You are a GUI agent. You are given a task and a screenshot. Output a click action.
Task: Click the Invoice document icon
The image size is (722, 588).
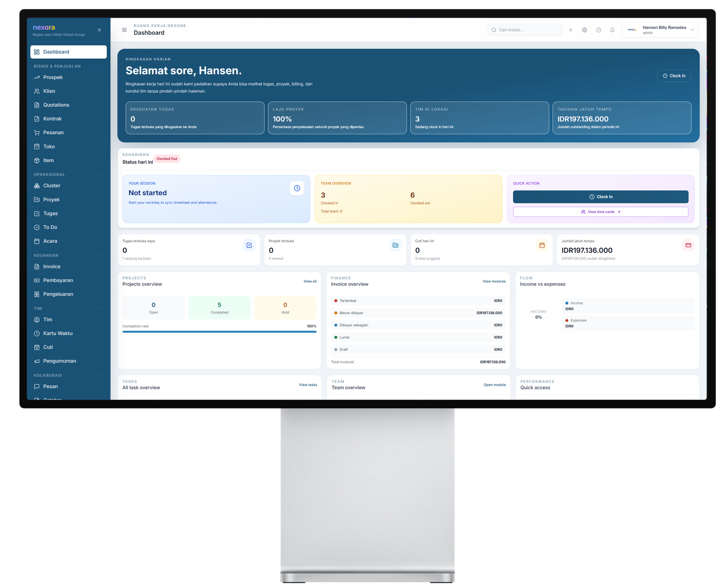click(37, 266)
